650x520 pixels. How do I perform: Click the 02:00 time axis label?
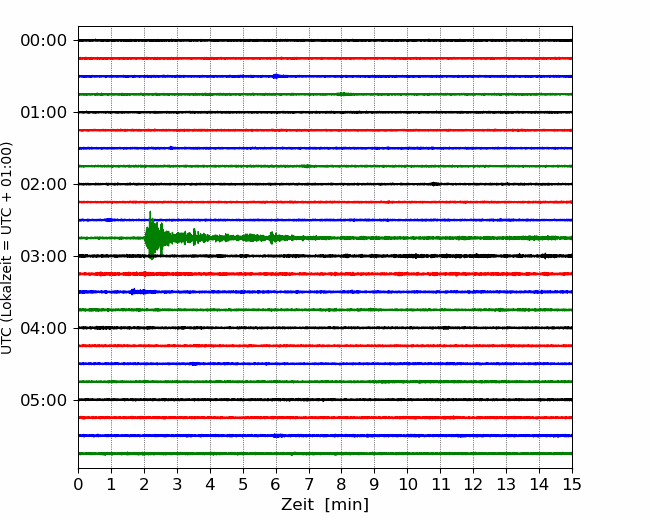click(x=44, y=185)
